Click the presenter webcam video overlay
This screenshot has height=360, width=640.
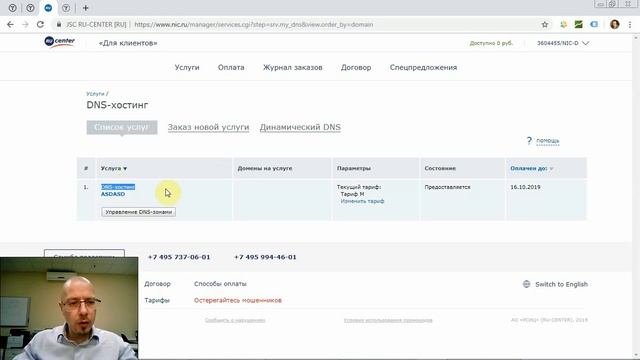click(69, 308)
